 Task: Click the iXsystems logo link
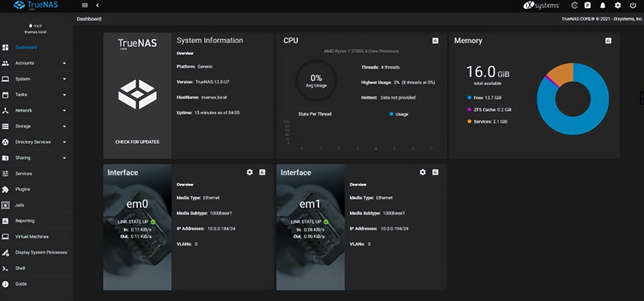(x=541, y=6)
